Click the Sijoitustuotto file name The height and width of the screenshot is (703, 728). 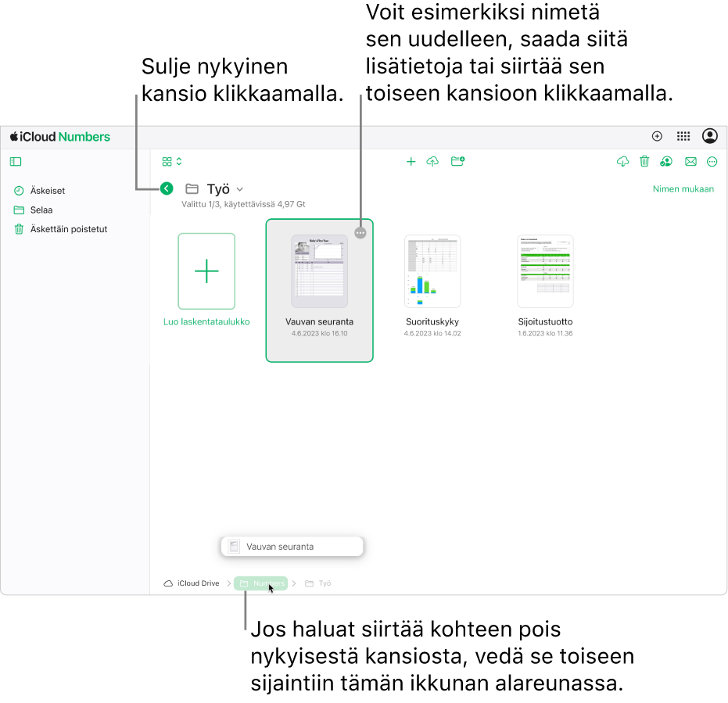point(545,321)
